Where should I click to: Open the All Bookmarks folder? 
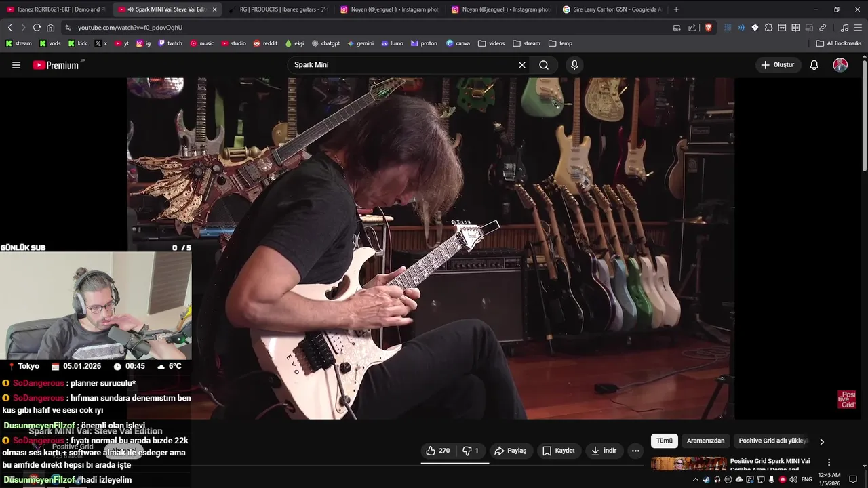click(x=839, y=43)
